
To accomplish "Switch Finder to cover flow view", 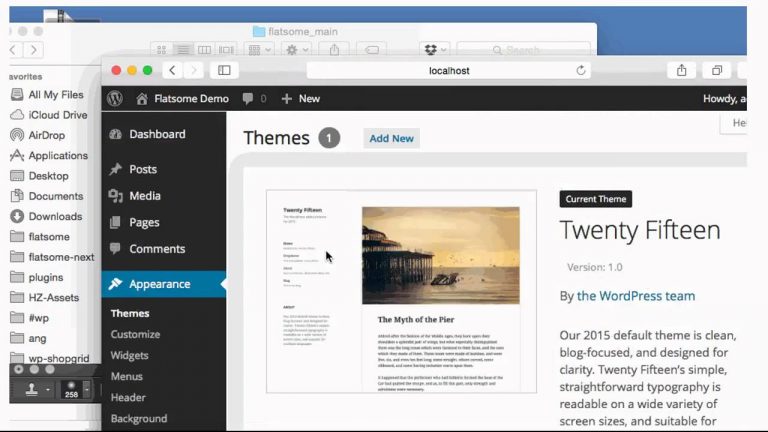I will pos(226,50).
